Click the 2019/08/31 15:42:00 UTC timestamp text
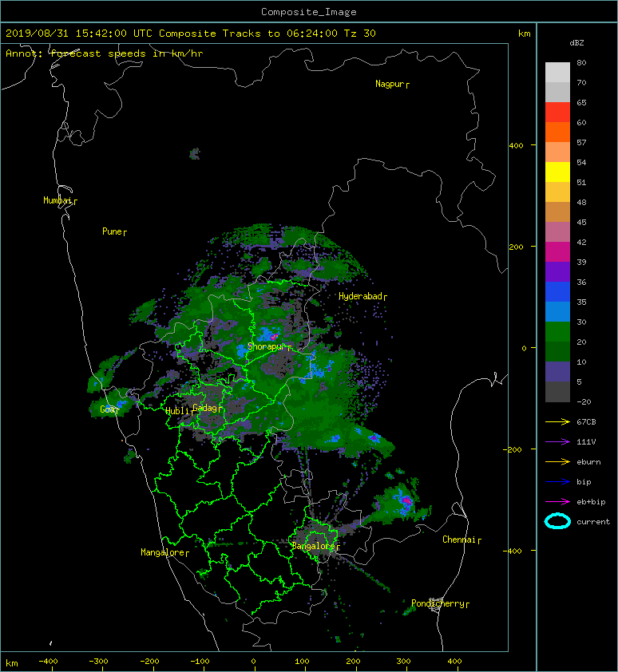 [78, 34]
